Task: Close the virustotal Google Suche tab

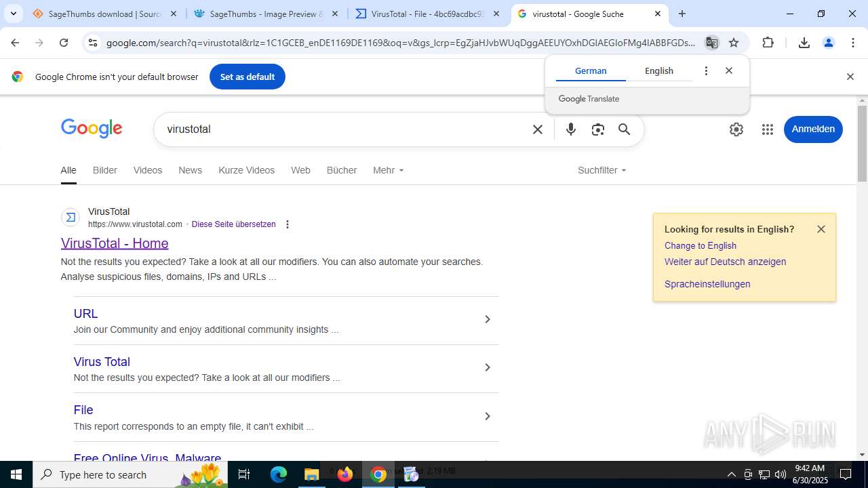Action: (658, 14)
